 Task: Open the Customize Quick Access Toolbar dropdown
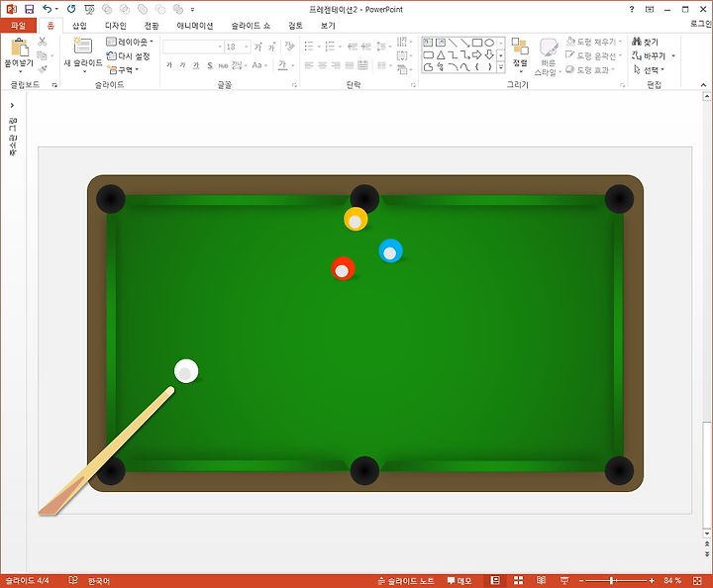tap(192, 9)
